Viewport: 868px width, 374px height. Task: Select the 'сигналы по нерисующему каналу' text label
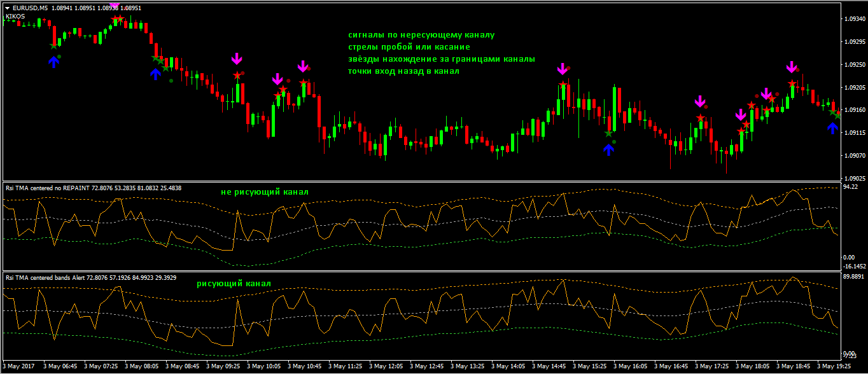coord(421,35)
